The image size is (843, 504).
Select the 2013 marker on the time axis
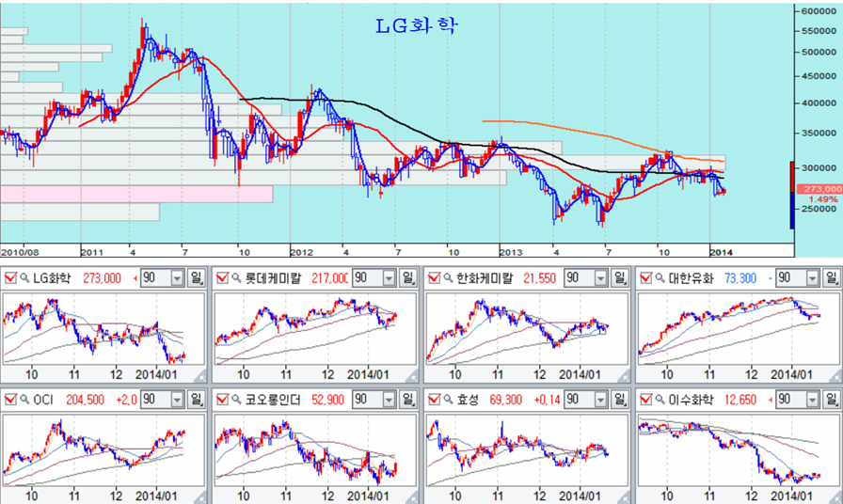coord(510,252)
